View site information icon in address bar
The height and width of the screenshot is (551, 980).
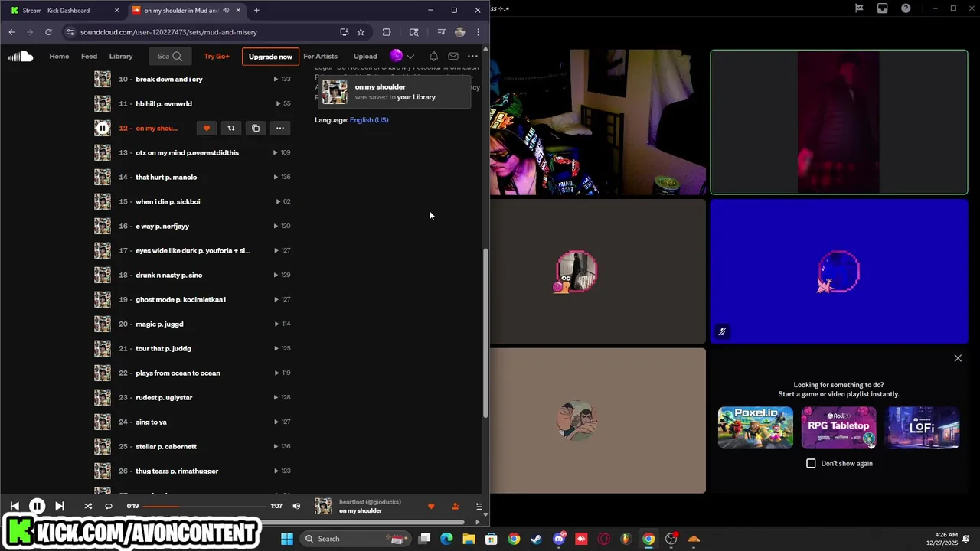(x=70, y=32)
